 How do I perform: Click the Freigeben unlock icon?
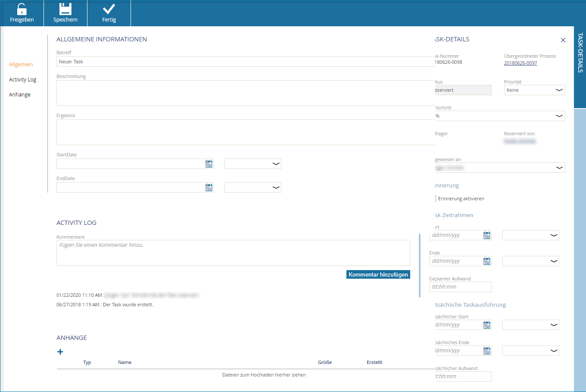22,9
